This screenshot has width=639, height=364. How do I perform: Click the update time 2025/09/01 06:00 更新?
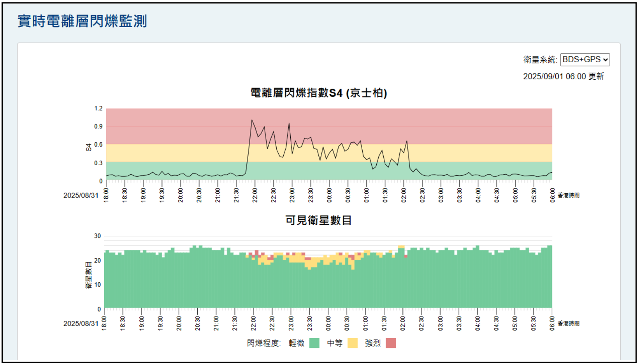564,76
